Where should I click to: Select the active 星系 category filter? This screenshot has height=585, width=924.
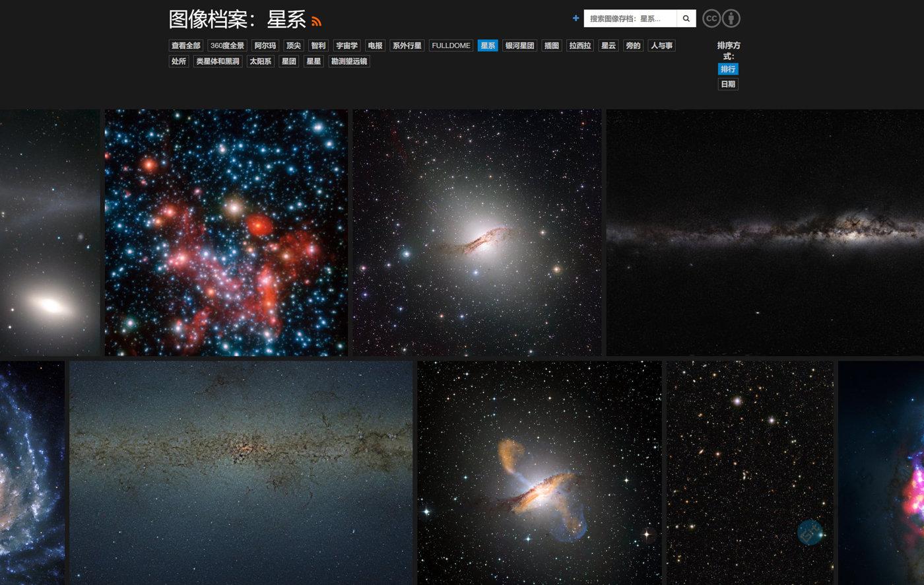(x=487, y=46)
